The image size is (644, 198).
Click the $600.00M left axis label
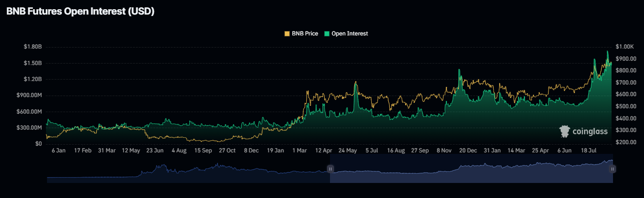31,112
